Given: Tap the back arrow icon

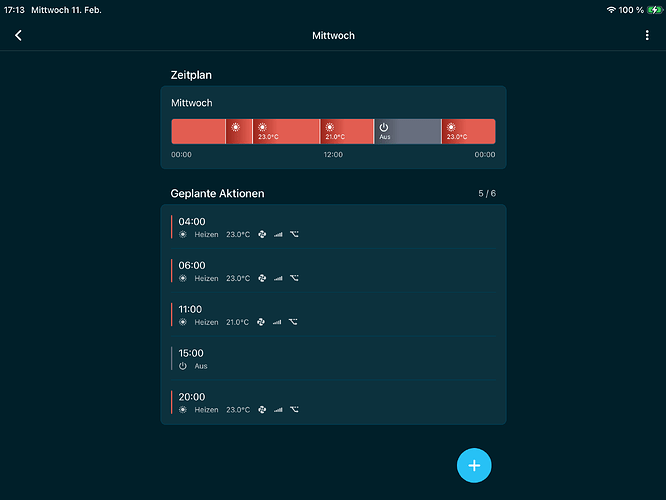Looking at the screenshot, I should 18,36.
